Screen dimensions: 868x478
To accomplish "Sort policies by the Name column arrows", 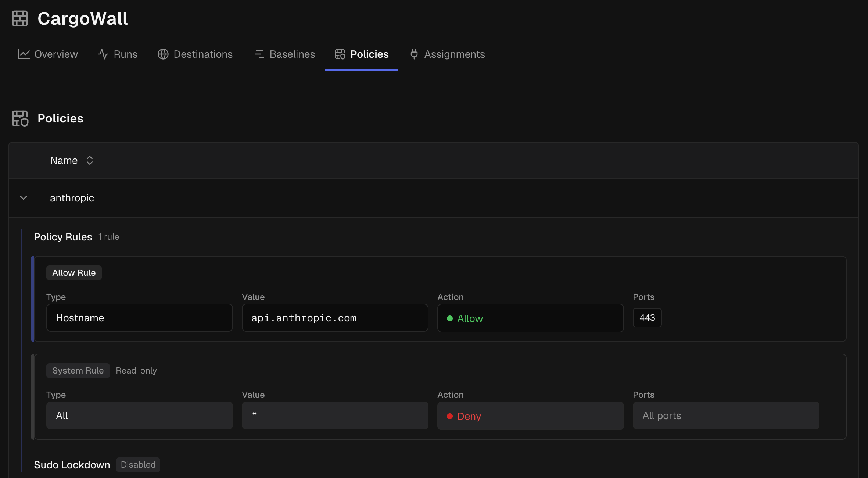I will (x=89, y=160).
